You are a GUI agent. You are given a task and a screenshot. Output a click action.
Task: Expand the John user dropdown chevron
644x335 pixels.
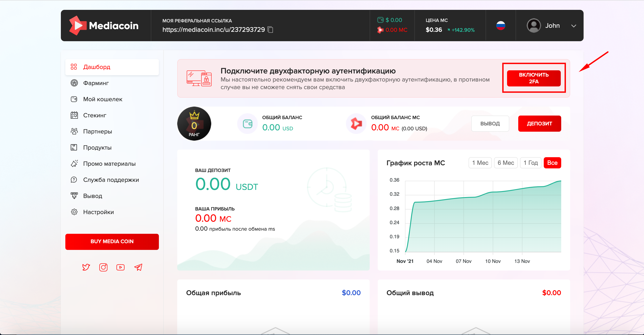(x=574, y=26)
